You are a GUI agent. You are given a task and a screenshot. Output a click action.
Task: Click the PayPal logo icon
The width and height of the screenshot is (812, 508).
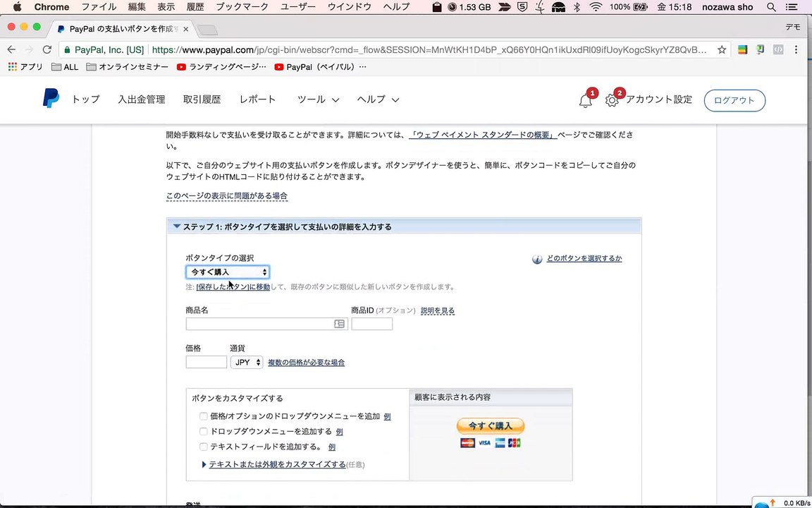pyautogui.click(x=51, y=98)
